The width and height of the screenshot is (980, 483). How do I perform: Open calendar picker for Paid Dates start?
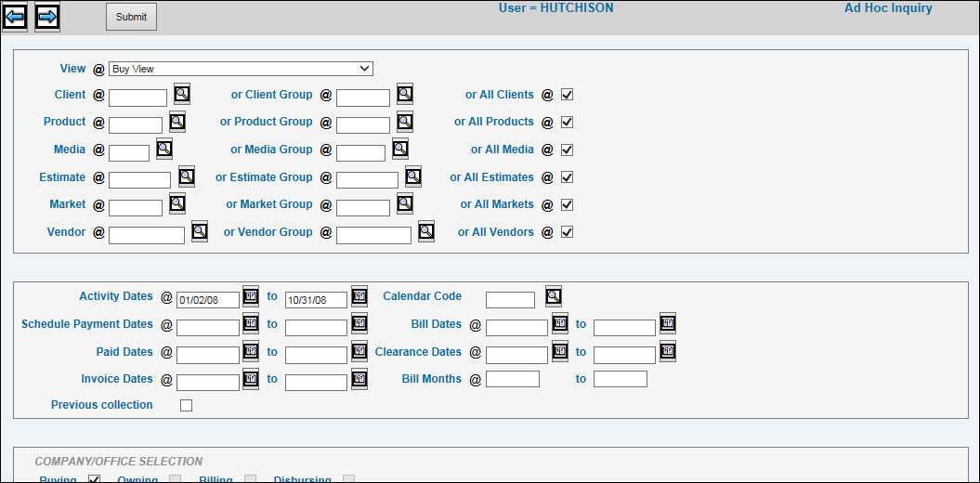pyautogui.click(x=251, y=351)
